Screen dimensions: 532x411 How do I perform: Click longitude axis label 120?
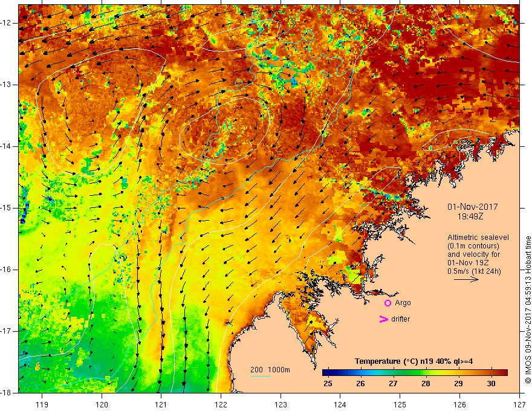(102, 404)
